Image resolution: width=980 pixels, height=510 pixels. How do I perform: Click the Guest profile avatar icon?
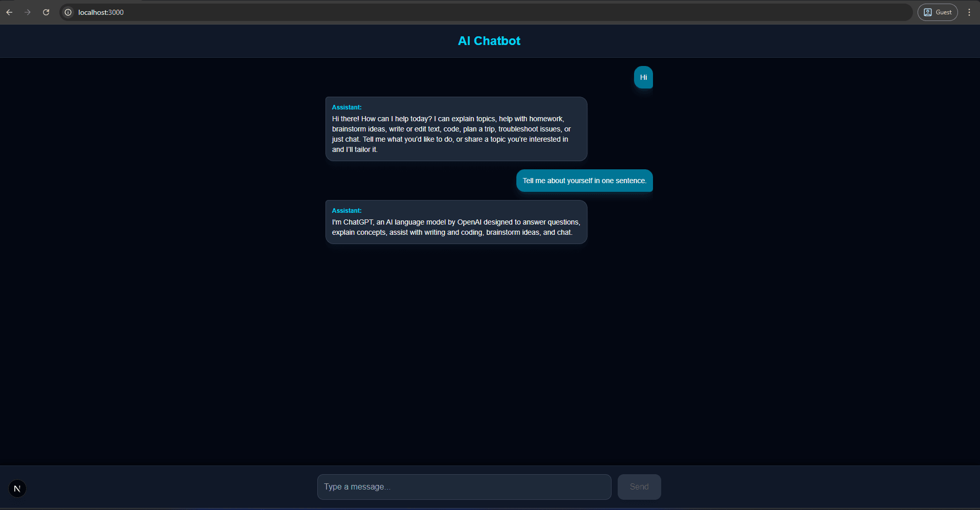[928, 12]
